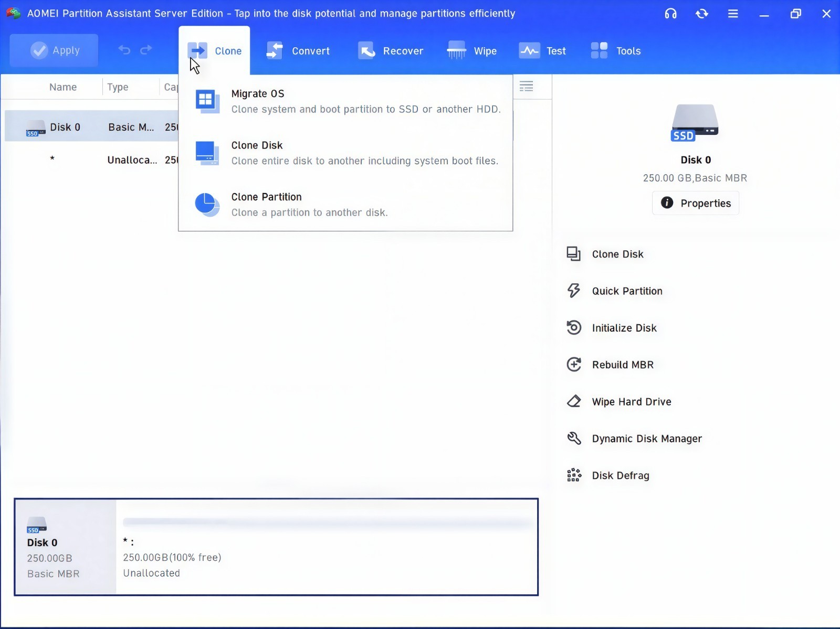
Task: Select Migrate OS from Clone dropdown
Action: click(x=345, y=101)
